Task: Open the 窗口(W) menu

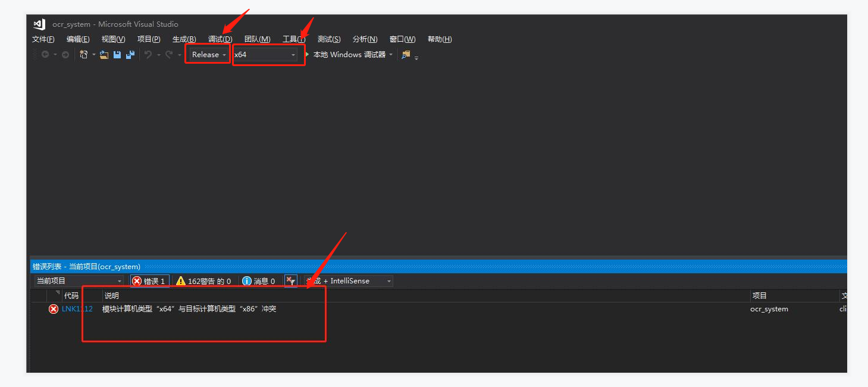Action: click(402, 39)
